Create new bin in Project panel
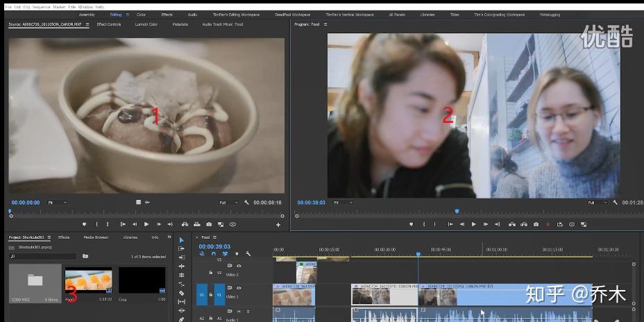This screenshot has height=322, width=644. coord(85,256)
